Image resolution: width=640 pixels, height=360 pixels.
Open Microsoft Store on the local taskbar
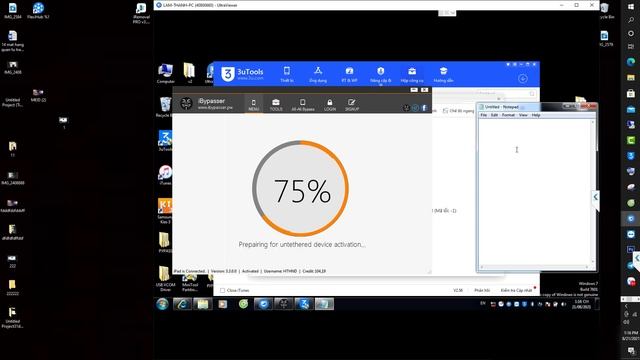tap(631, 93)
